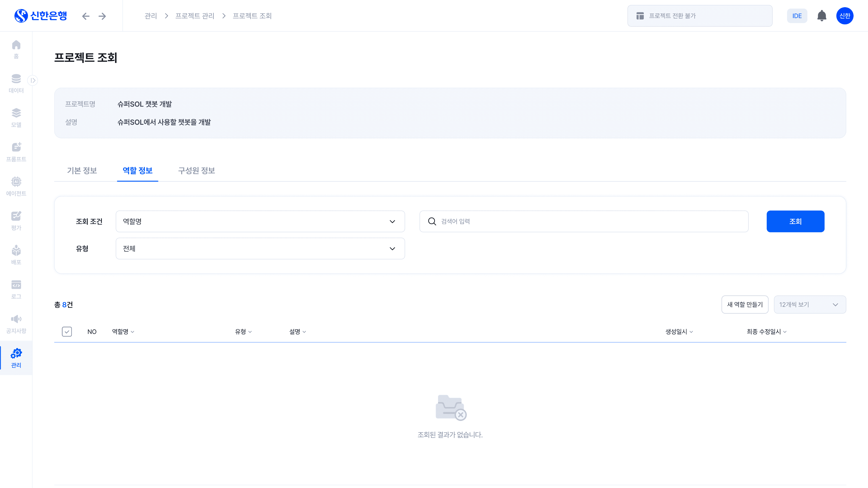Toggle the select-all table checkbox
The width and height of the screenshot is (868, 488).
pyautogui.click(x=67, y=331)
